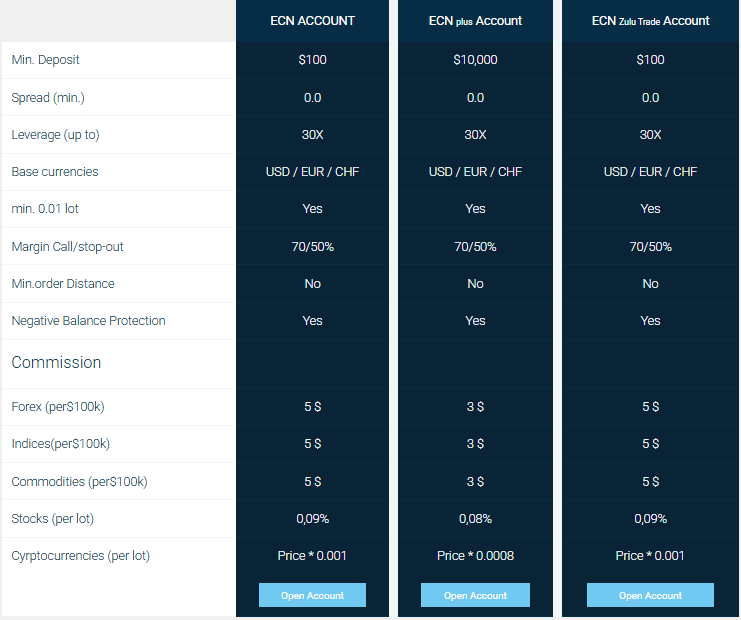Viewport: 741px width, 620px height.
Task: Click Indices 5 $ in Zulu Trade column
Action: coord(650,444)
